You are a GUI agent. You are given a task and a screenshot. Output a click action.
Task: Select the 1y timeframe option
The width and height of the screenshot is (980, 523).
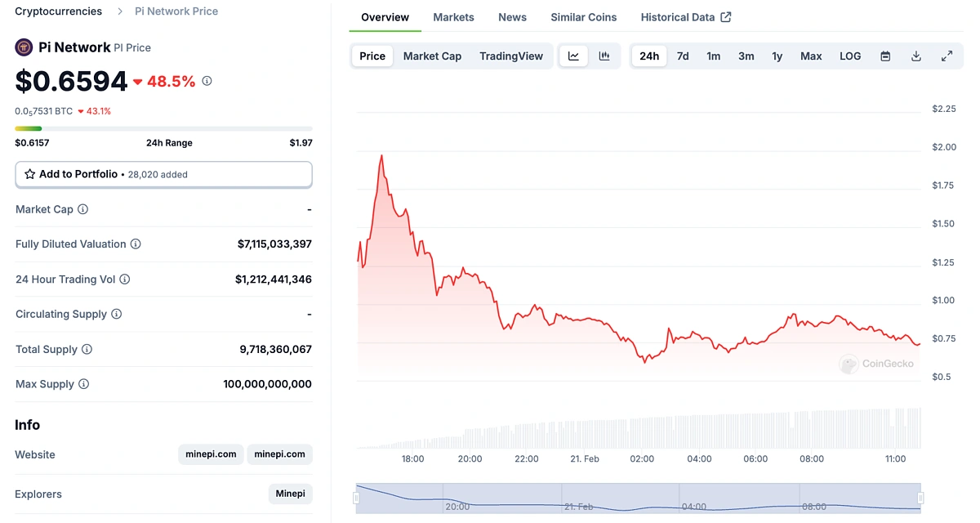777,56
